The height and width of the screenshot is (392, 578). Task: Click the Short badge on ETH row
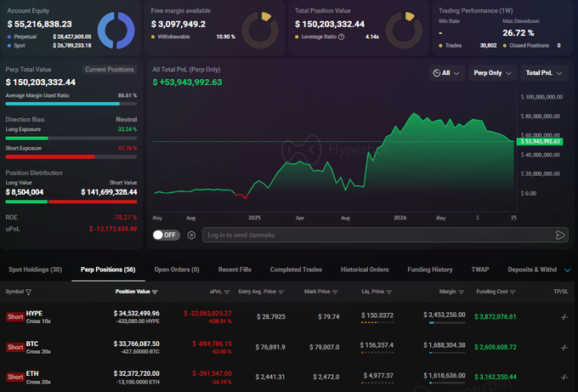15,378
